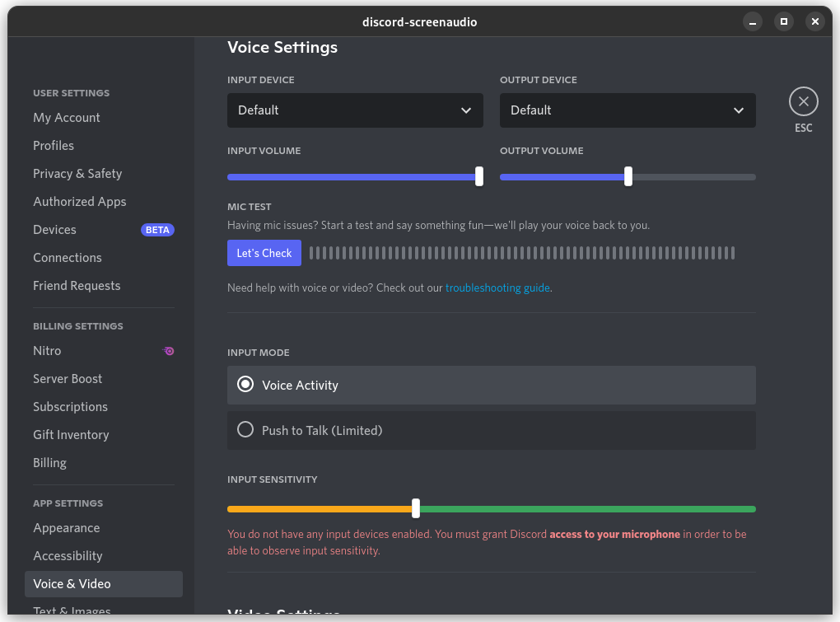Go to Privacy & Safety settings

coord(77,173)
